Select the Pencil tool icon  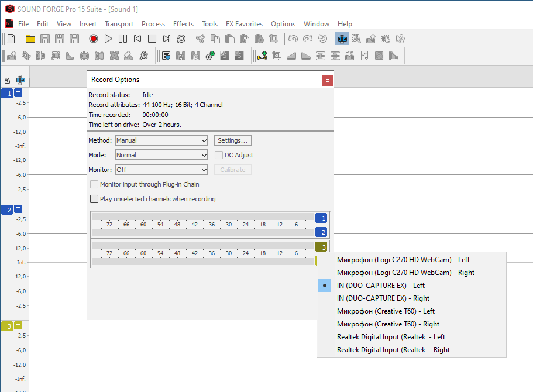[371, 39]
